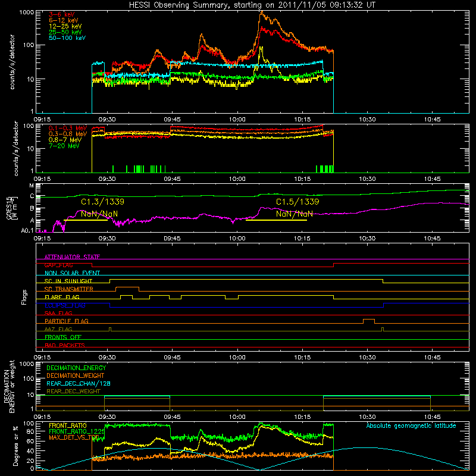Select the 25-50 keV legend label
The image size is (476, 476).
pyautogui.click(x=65, y=32)
